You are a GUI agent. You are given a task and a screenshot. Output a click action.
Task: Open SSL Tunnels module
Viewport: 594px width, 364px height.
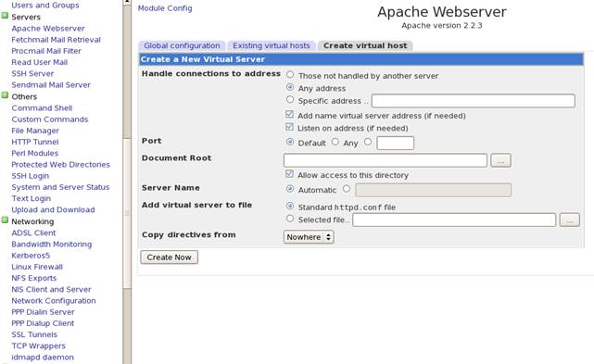(x=34, y=335)
